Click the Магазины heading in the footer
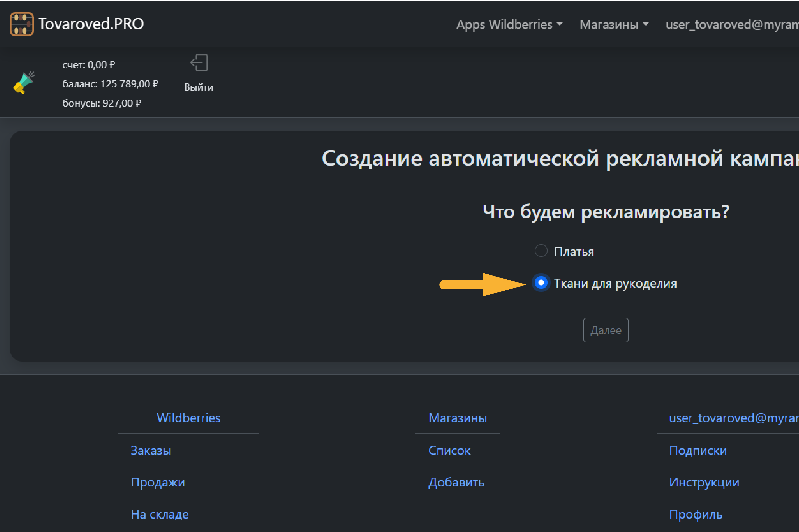This screenshot has height=532, width=799. 457,418
